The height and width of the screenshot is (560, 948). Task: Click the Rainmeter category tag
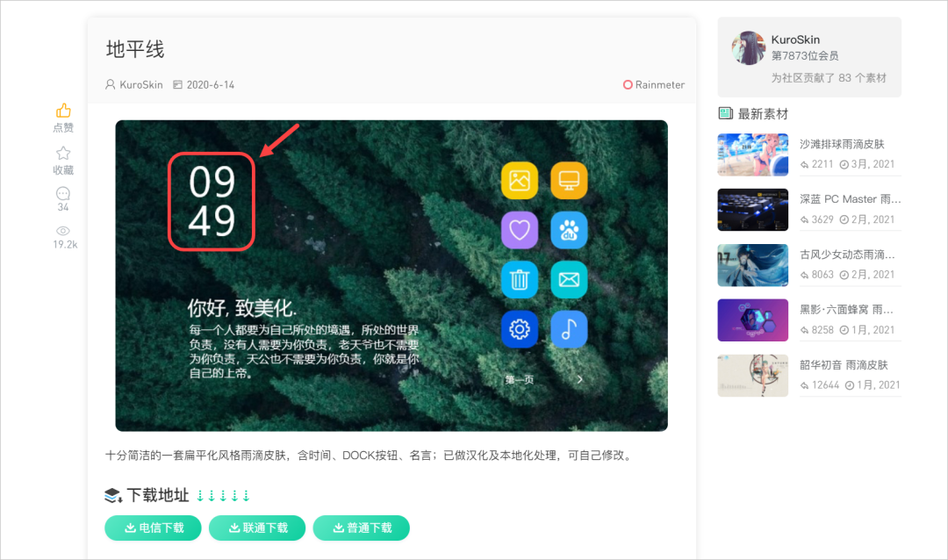coord(654,84)
